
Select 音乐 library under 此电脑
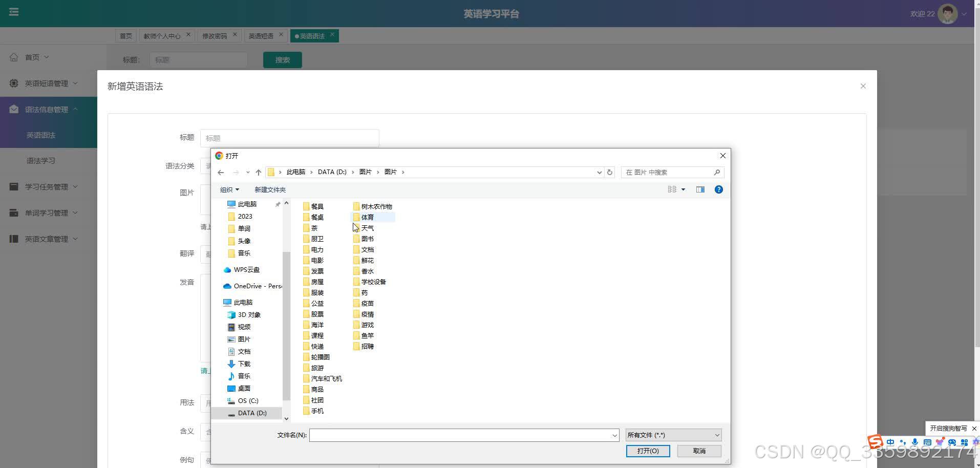pyautogui.click(x=239, y=376)
